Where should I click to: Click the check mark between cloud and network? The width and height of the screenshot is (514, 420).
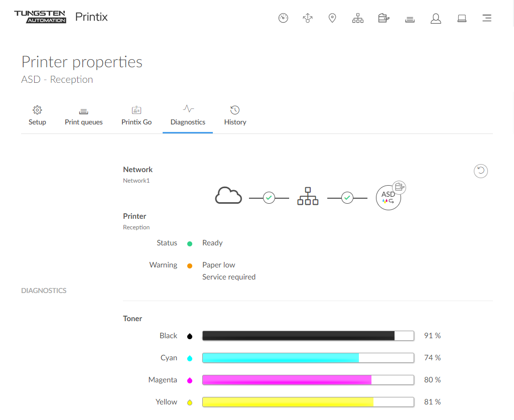click(269, 198)
